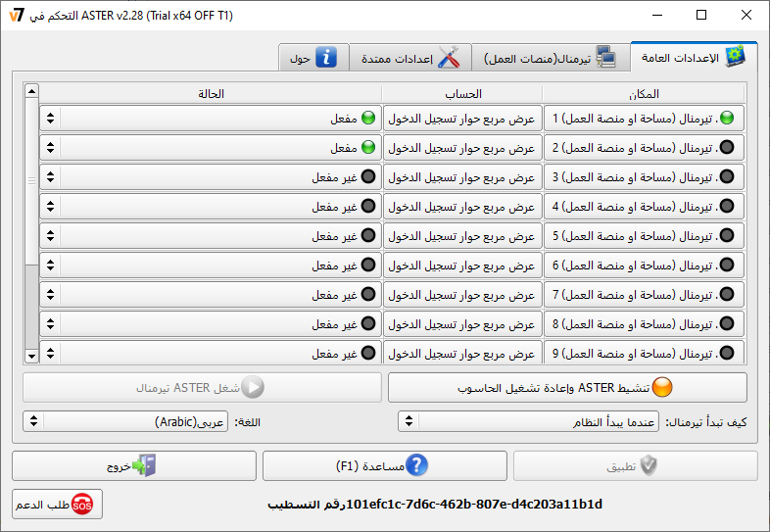The height and width of the screenshot is (532, 770).
Task: Click the terminal list scrollbar thumb
Action: coord(32,181)
